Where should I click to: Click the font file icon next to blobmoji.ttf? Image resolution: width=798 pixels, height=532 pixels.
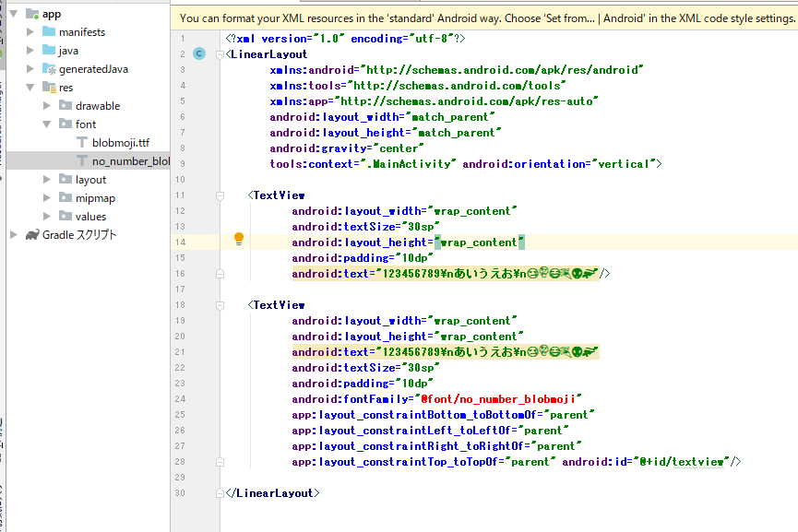(x=83, y=143)
